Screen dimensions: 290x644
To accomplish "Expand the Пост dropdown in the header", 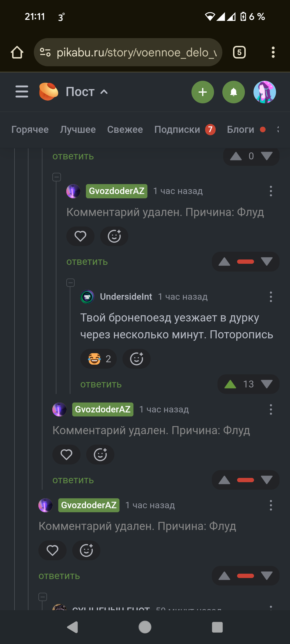I will (x=104, y=92).
